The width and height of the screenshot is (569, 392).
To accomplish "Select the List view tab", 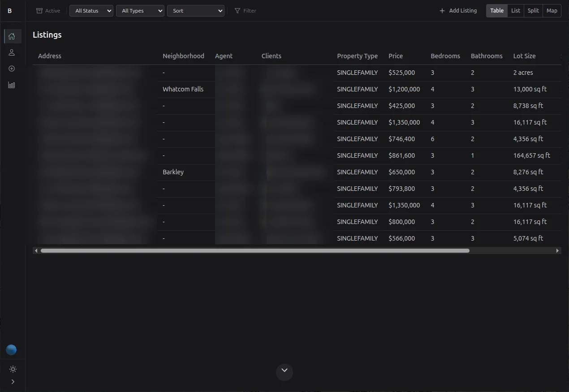I will pos(515,10).
